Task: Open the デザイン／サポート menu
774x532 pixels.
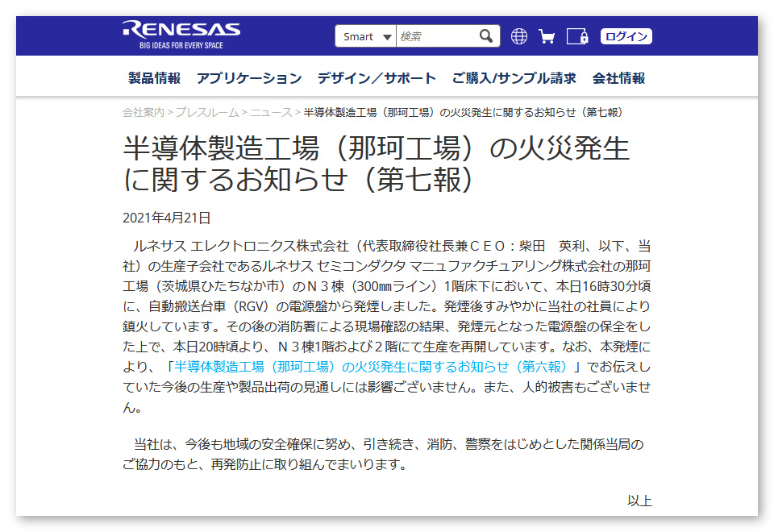Action: coord(377,78)
